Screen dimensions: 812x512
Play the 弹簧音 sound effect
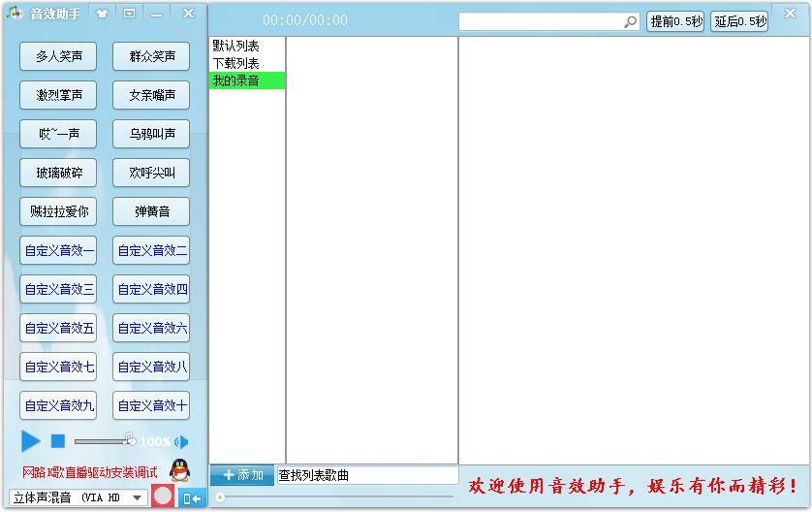151,211
